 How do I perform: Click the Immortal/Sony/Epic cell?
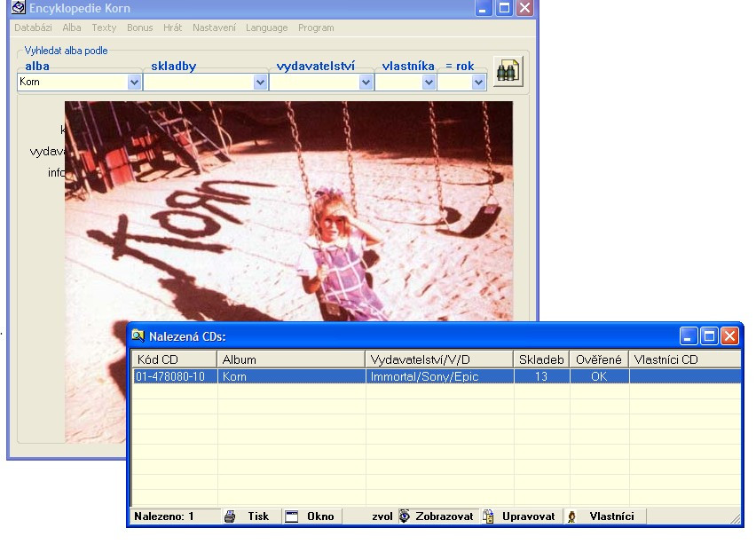pyautogui.click(x=439, y=376)
